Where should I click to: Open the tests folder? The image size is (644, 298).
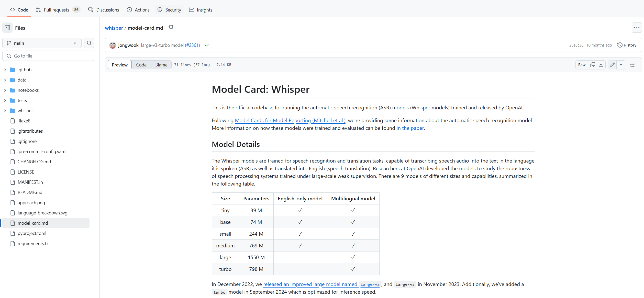(22, 100)
